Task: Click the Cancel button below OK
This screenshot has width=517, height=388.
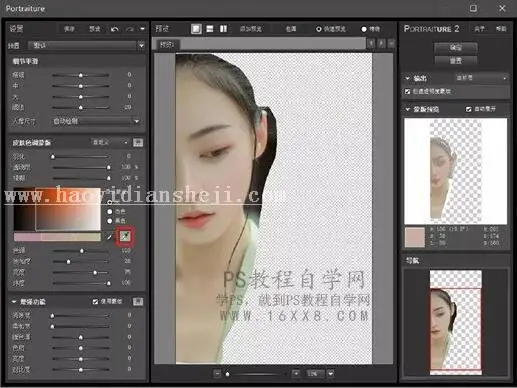Action: point(455,61)
